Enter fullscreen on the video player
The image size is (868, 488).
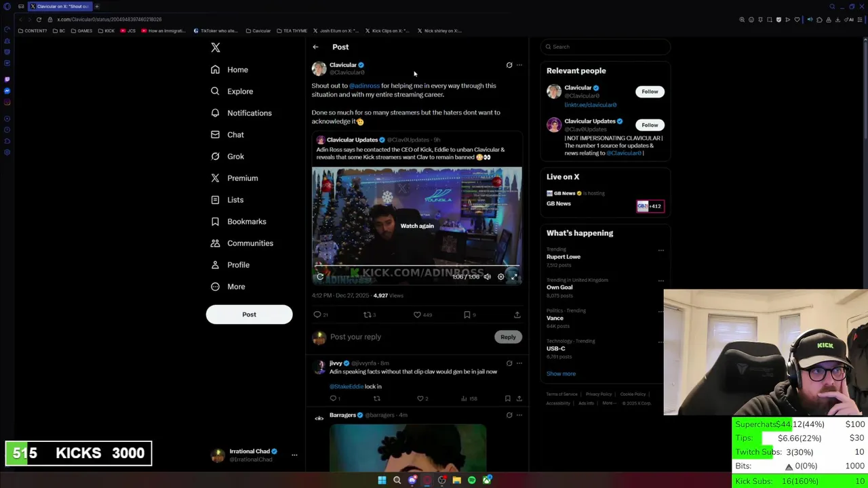pyautogui.click(x=514, y=277)
